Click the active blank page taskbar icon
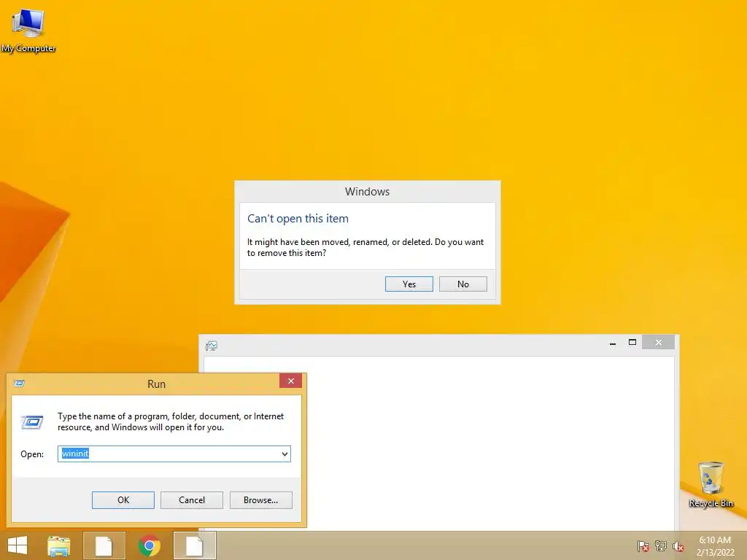Screen dimensions: 747x560 (x=194, y=545)
